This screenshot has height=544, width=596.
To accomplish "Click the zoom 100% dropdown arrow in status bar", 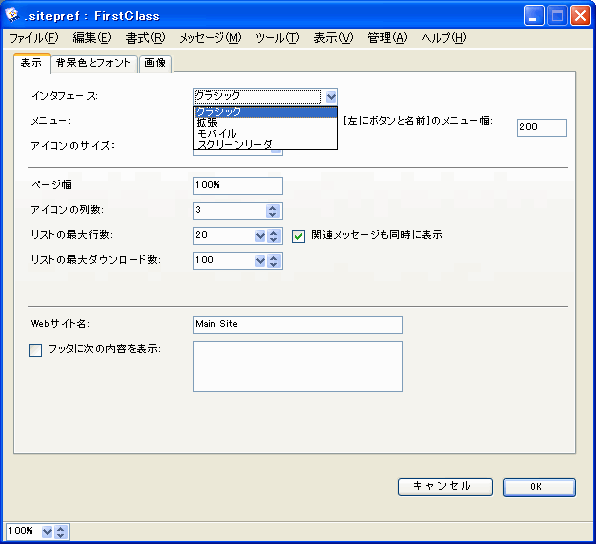I will (x=47, y=531).
